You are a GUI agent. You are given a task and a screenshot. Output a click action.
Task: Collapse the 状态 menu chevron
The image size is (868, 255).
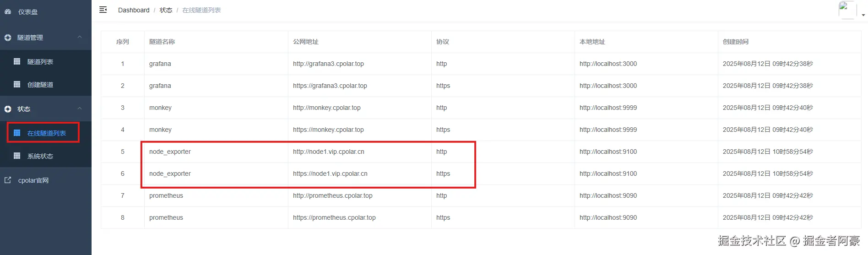(x=80, y=109)
